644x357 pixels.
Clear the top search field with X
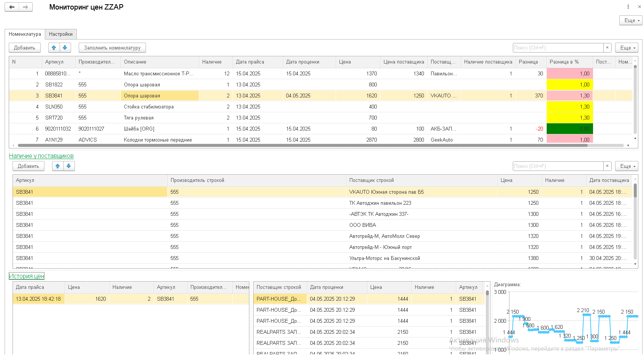tap(607, 48)
